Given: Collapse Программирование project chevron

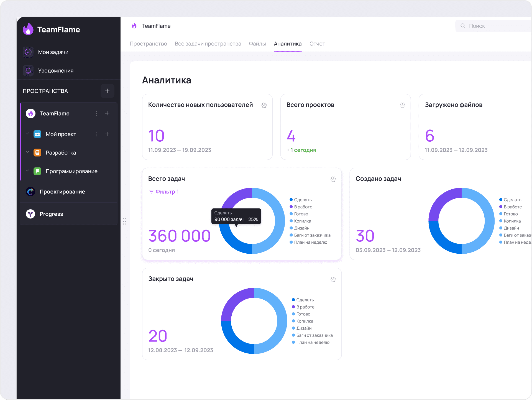Looking at the screenshot, I should click(27, 171).
